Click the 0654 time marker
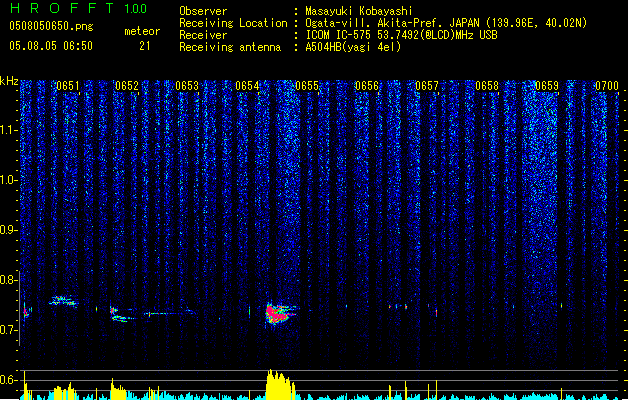Viewport: 629px width, 400px height. [247, 86]
